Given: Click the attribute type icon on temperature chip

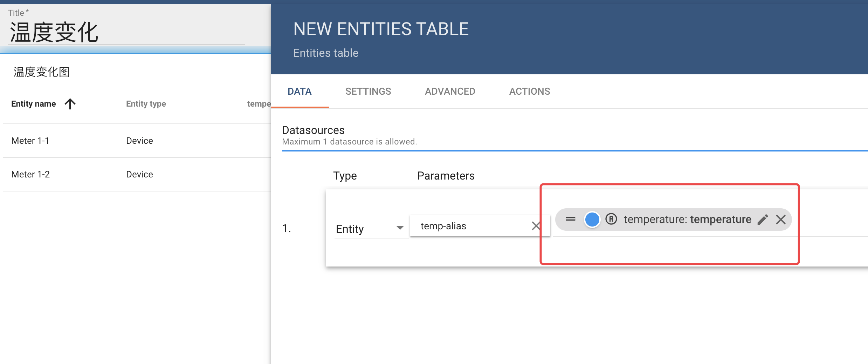Looking at the screenshot, I should point(611,219).
